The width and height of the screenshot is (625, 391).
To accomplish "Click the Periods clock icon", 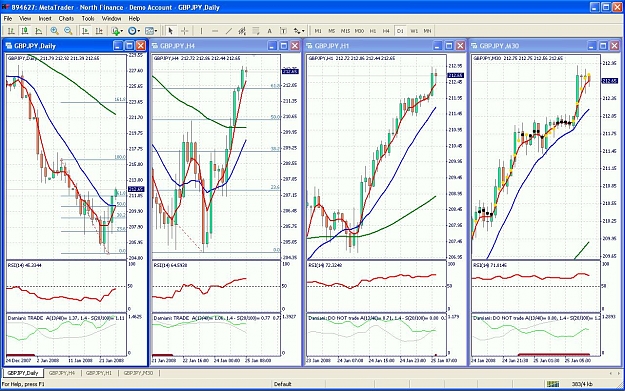I will pyautogui.click(x=132, y=31).
